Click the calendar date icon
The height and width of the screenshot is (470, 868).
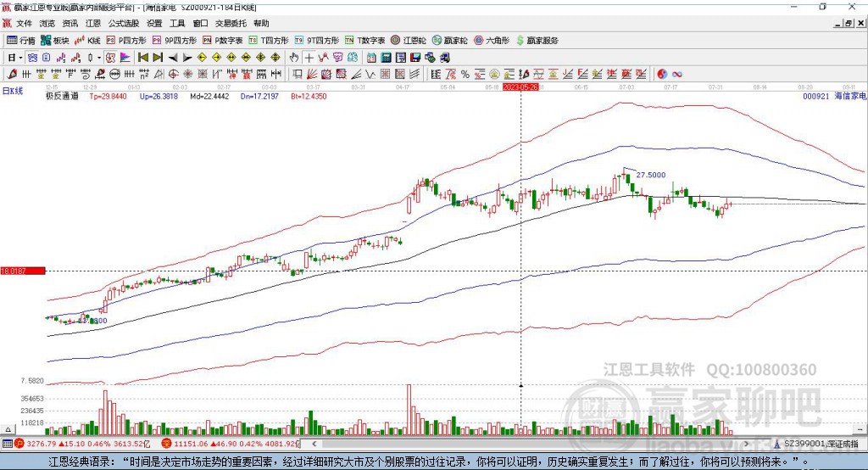point(371,58)
